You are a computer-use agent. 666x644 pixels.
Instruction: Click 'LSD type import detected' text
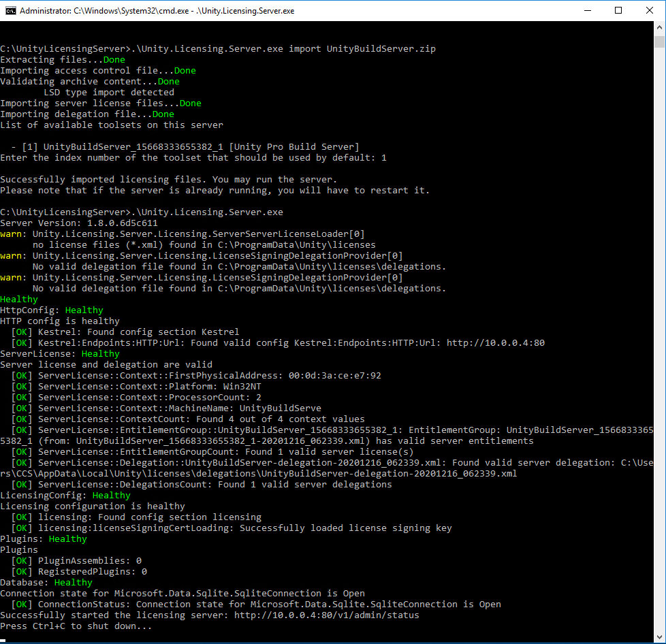[109, 93]
